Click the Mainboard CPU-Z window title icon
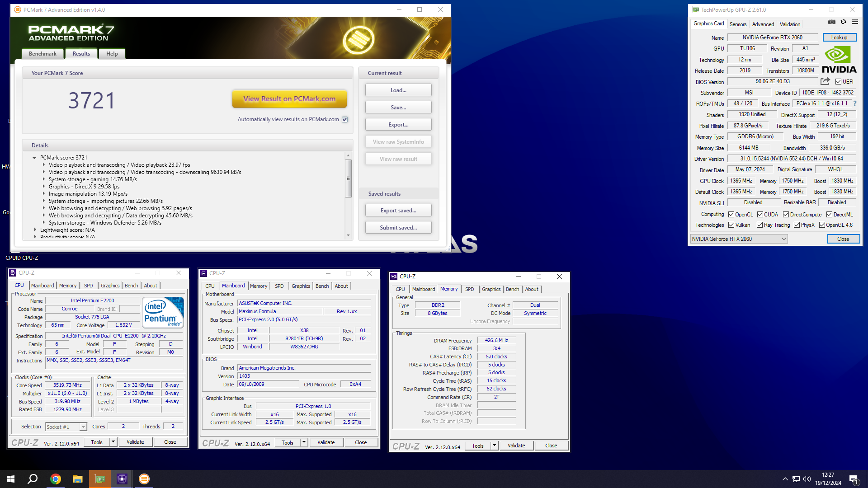The image size is (868, 488). click(203, 273)
